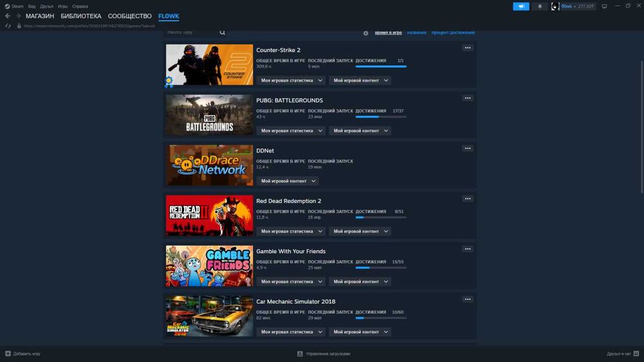Click the back navigation arrow
Screen dimensions: 644x362
pyautogui.click(x=8, y=16)
